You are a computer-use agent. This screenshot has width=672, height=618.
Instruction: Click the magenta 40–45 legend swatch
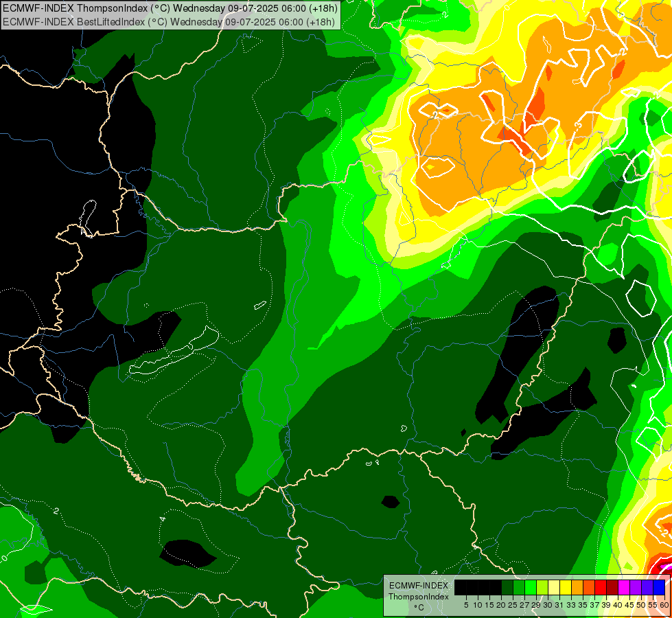click(624, 588)
